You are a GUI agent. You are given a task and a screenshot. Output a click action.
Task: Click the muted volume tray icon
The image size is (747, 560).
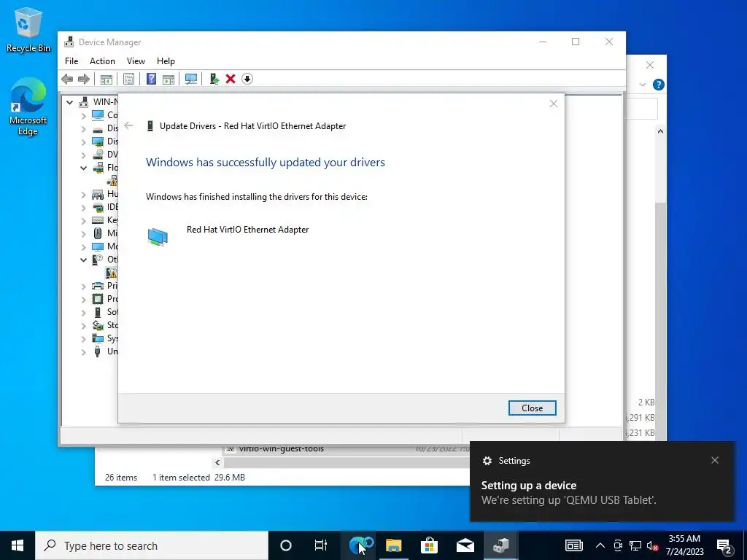coord(652,545)
